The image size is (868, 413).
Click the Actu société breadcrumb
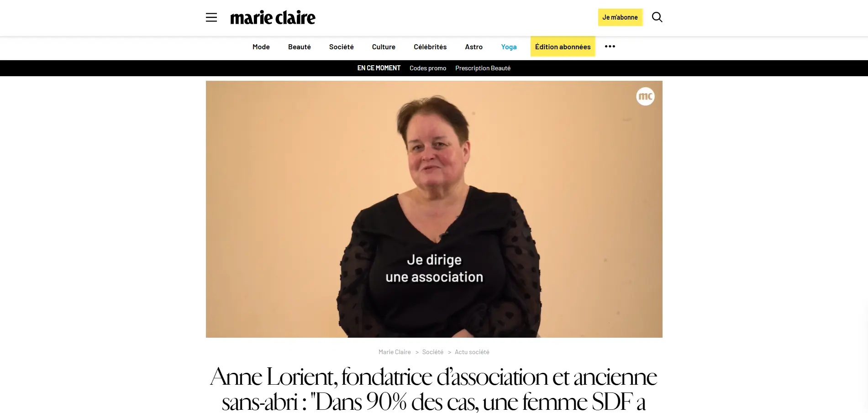tap(472, 352)
